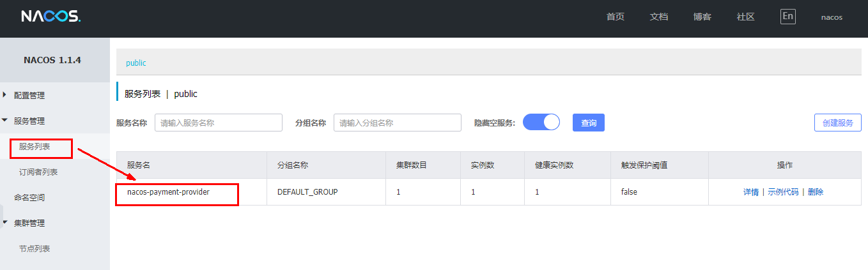Image resolution: width=868 pixels, height=270 pixels.
Task: Collapse the 集群管理 menu arrow
Action: (5, 223)
